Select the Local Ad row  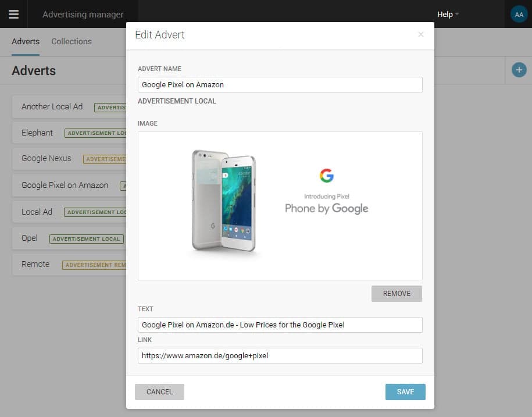(69, 212)
